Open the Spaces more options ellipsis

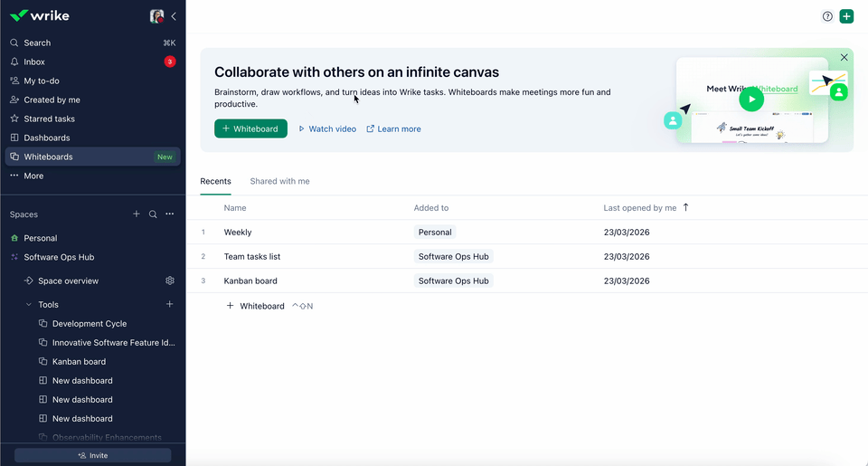pos(169,214)
